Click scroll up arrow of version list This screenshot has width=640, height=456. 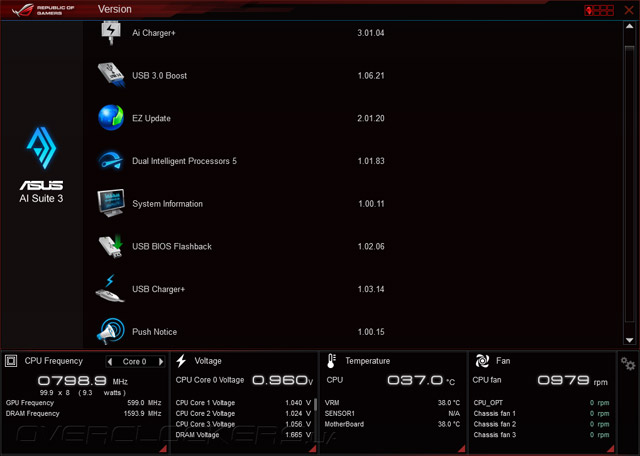629,27
